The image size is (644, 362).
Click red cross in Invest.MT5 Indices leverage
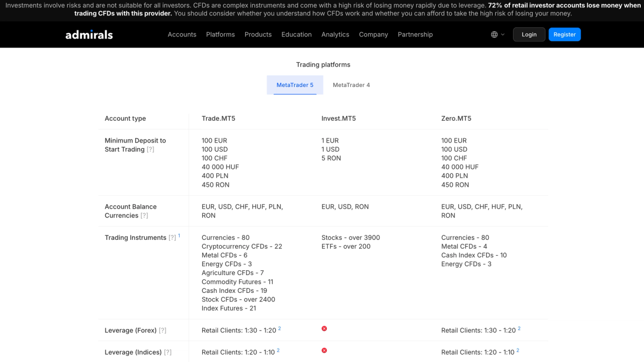(324, 350)
